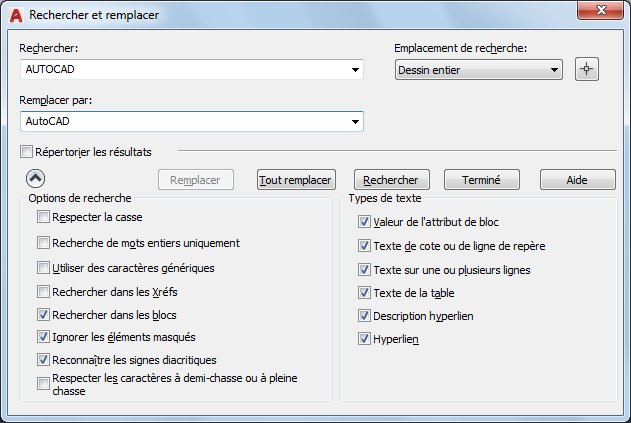Check Respecter la casse option
This screenshot has width=631, height=423.
pyautogui.click(x=43, y=217)
